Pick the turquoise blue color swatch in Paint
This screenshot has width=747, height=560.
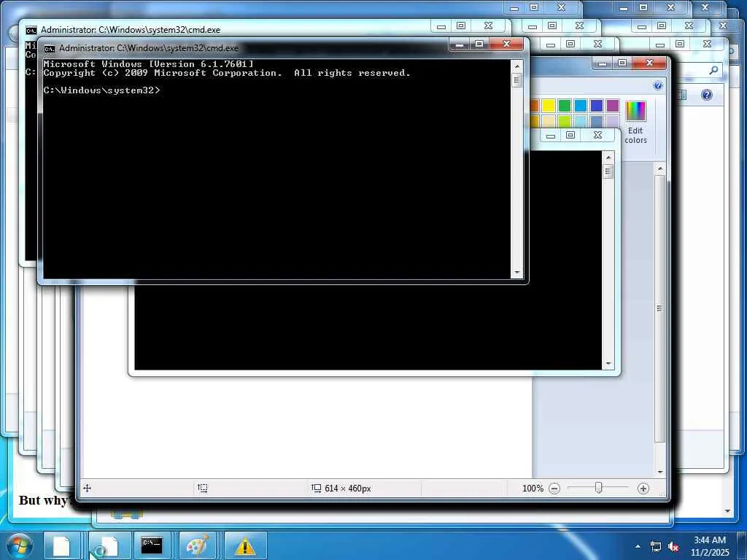tap(580, 105)
